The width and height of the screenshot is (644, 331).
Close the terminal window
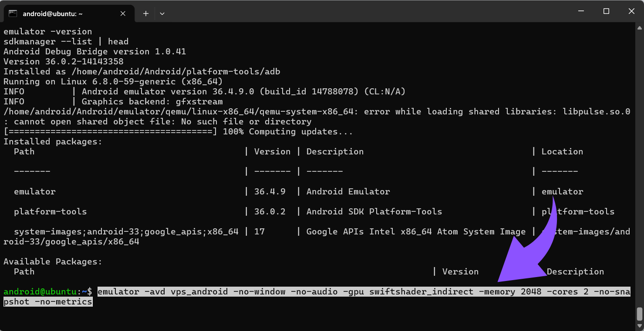click(631, 11)
